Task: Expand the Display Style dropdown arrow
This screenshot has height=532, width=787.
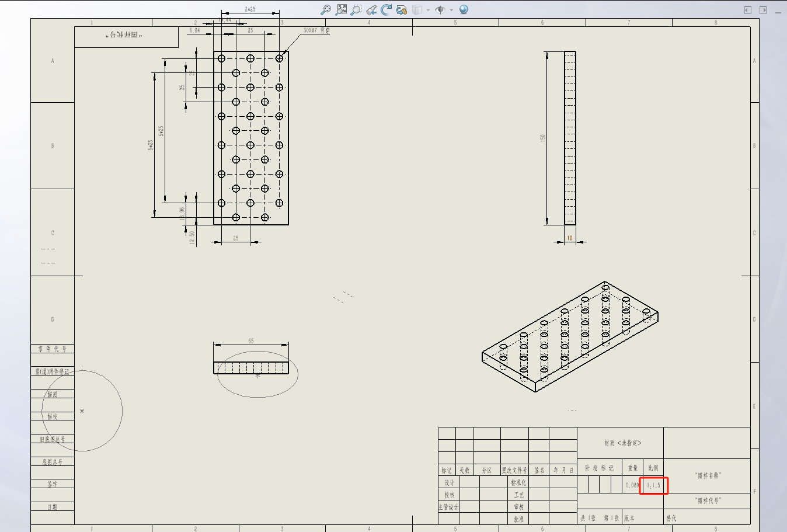Action: tap(428, 10)
